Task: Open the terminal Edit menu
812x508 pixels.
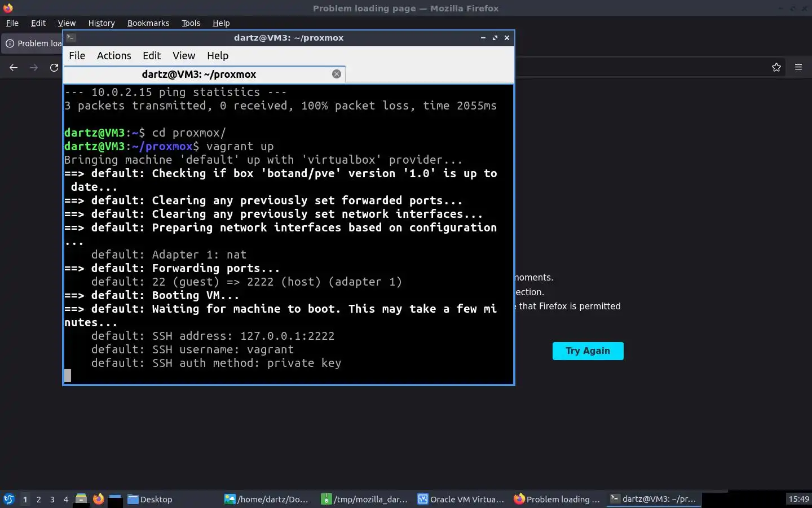Action: (x=152, y=55)
